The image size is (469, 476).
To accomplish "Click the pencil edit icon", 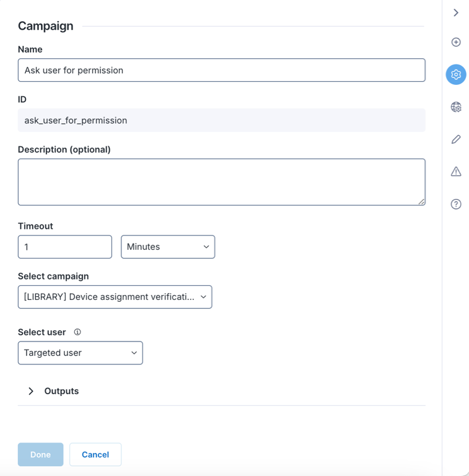I will pos(456,139).
